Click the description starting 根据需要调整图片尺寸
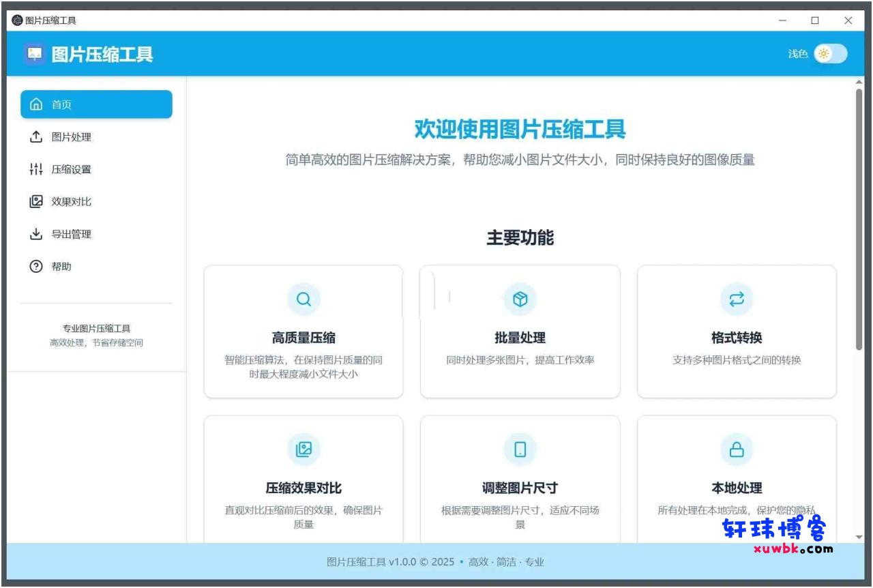873x588 pixels. (520, 517)
